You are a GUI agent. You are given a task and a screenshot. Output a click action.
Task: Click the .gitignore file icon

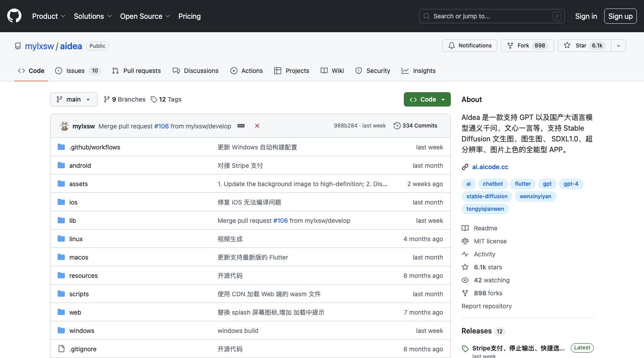61,349
